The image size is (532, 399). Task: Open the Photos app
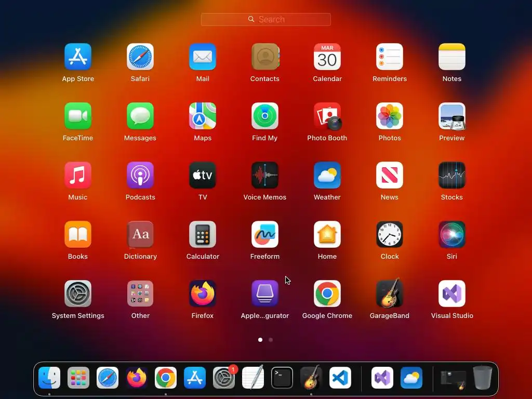pyautogui.click(x=390, y=116)
